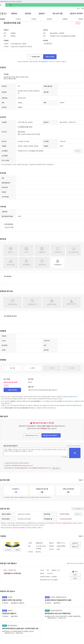The height and width of the screenshot is (644, 84).
Task: Click the 식사제공(1식) benefit icon
Action: tap(58, 261)
